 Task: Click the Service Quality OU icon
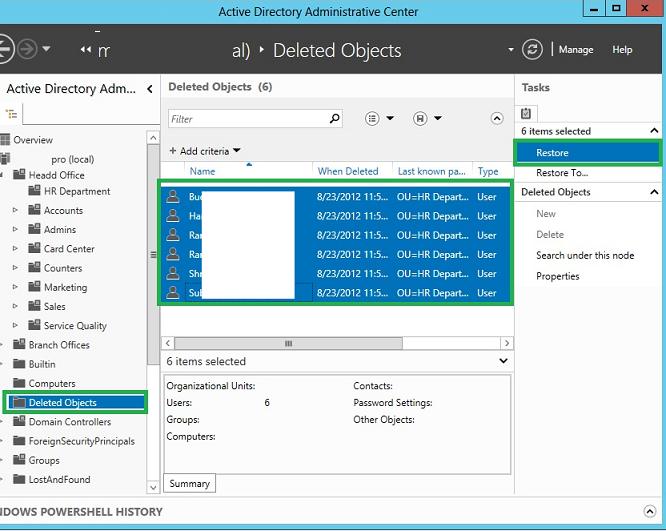34,325
